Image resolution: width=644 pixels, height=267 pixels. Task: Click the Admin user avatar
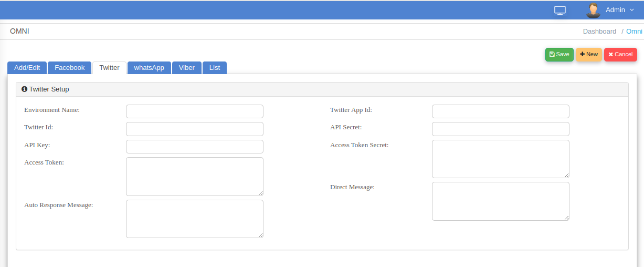[x=593, y=10]
